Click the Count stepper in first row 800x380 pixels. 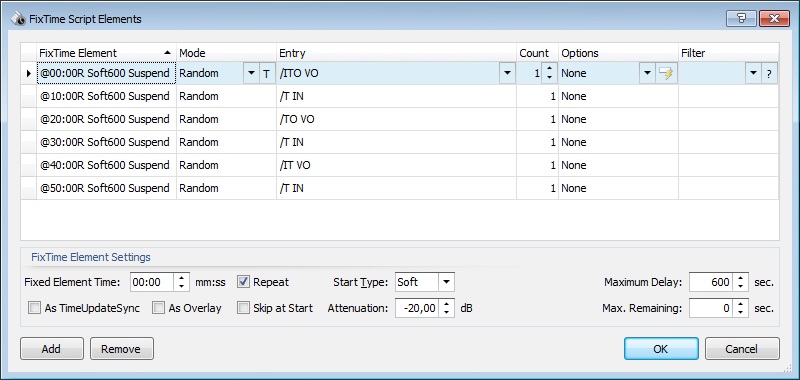549,73
